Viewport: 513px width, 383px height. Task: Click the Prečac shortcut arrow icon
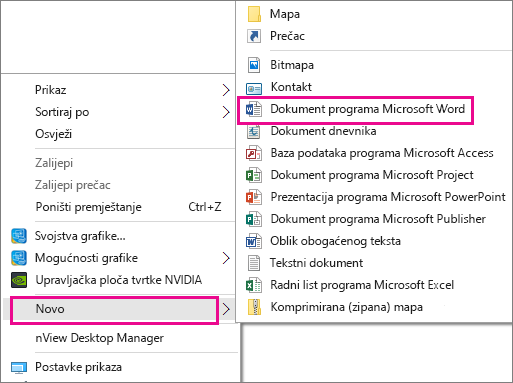coord(254,36)
